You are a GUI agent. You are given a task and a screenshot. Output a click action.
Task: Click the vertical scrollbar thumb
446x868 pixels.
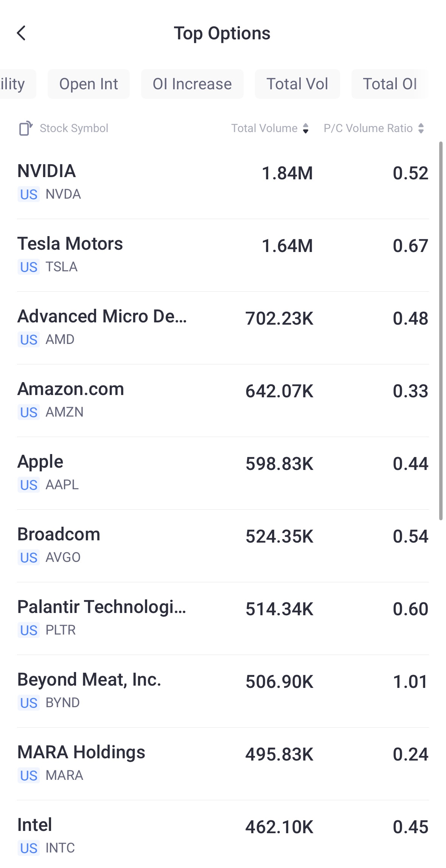[441, 331]
